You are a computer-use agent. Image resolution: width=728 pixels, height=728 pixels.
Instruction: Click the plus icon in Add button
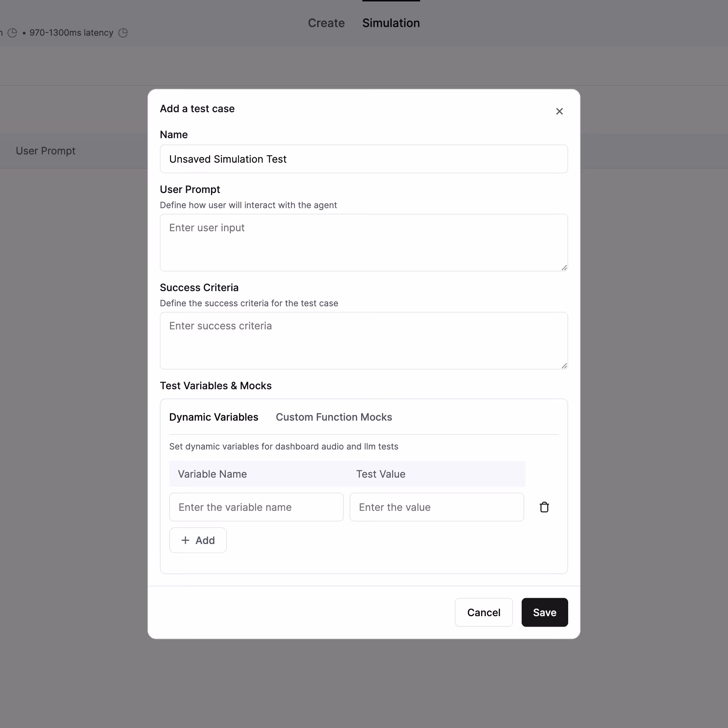(185, 540)
